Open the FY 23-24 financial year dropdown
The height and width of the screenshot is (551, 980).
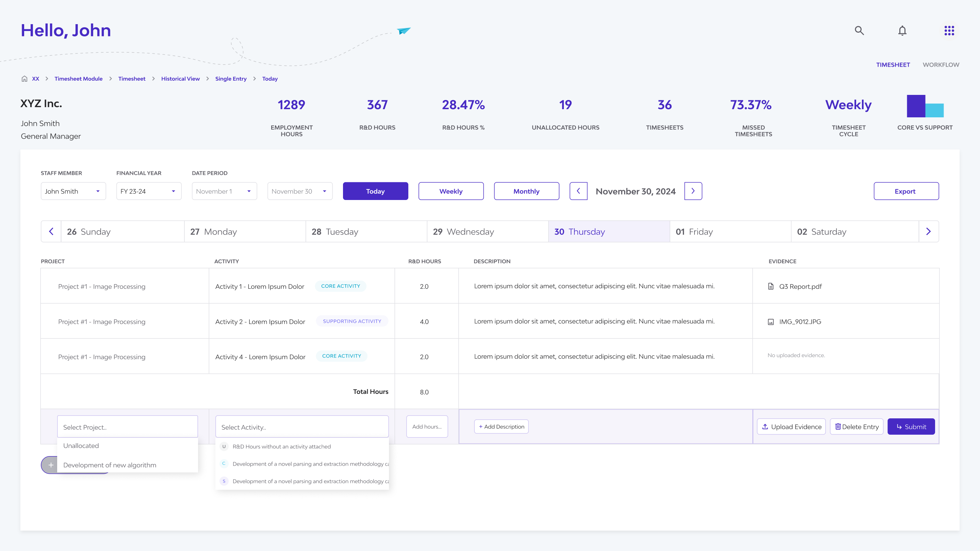149,191
